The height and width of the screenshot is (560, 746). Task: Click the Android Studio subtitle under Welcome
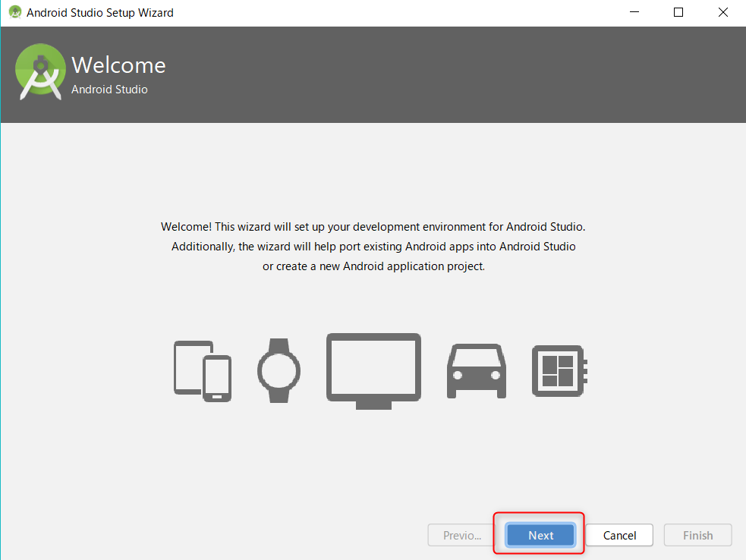coord(109,90)
